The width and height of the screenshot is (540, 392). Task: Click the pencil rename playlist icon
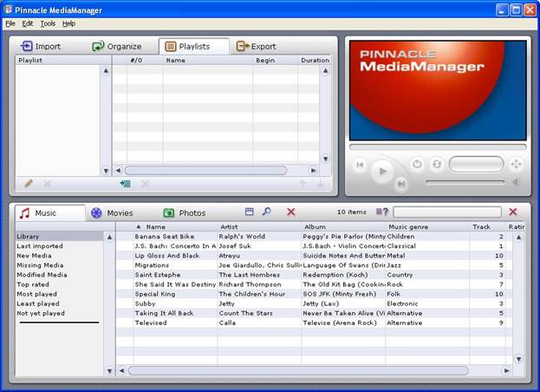click(x=29, y=184)
